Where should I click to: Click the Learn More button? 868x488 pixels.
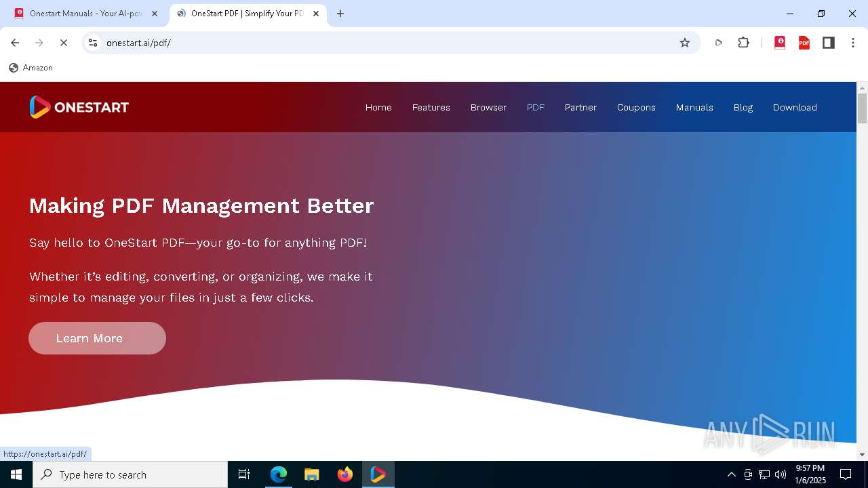coord(97,338)
